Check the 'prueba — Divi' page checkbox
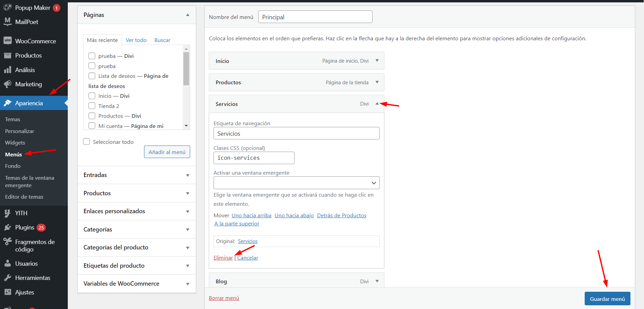 coord(92,56)
